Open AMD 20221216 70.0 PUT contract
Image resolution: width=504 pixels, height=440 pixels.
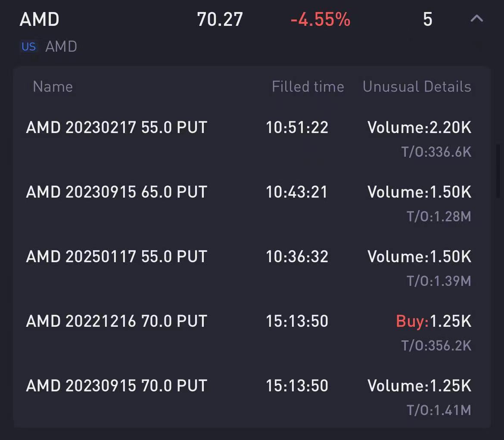117,321
